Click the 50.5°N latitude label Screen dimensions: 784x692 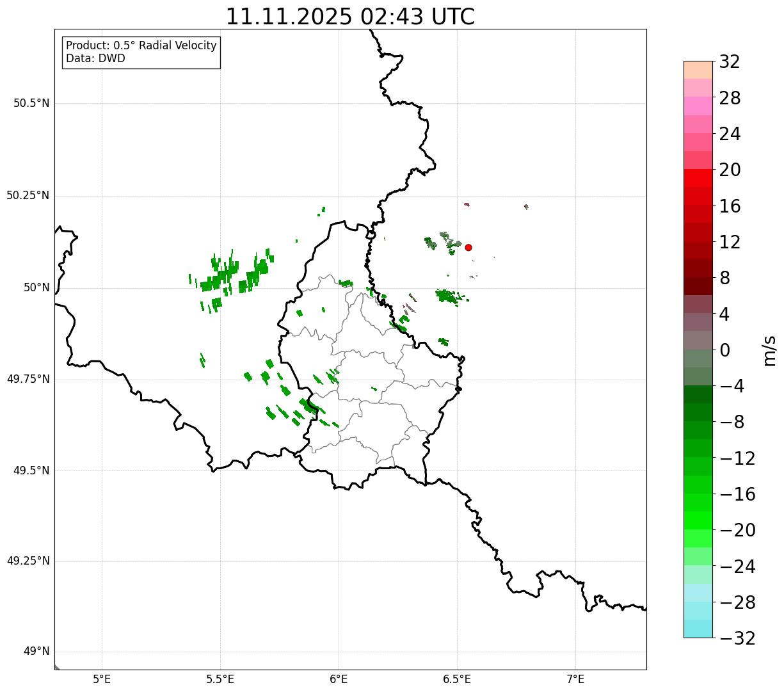click(x=31, y=103)
